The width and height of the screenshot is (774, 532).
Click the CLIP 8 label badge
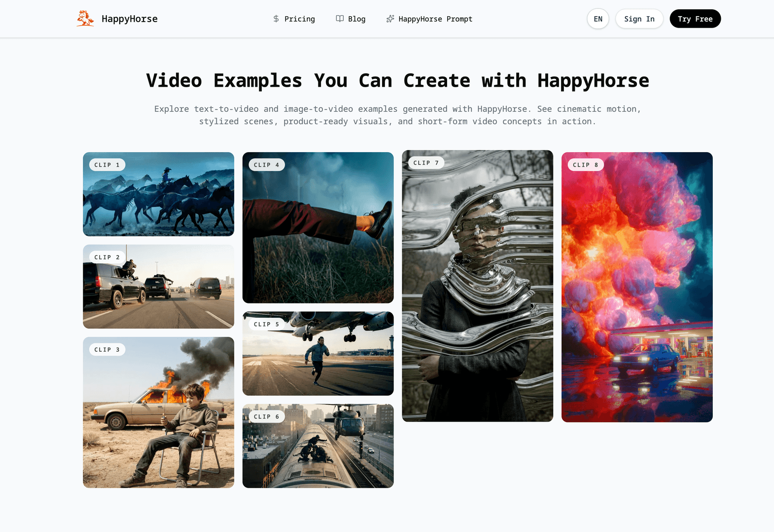pos(586,165)
